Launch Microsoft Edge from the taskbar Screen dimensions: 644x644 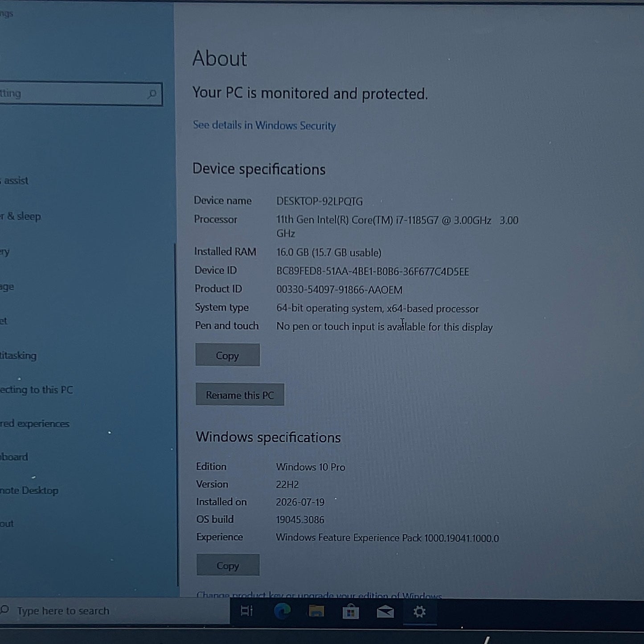coord(282,611)
